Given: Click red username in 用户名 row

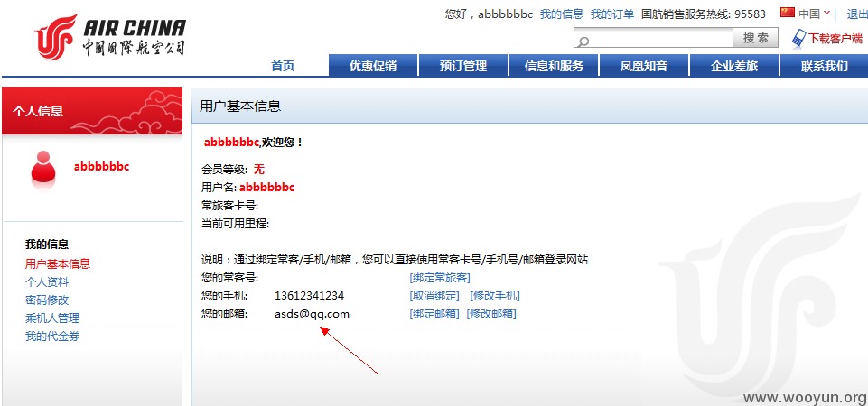Looking at the screenshot, I should pyautogui.click(x=266, y=188).
